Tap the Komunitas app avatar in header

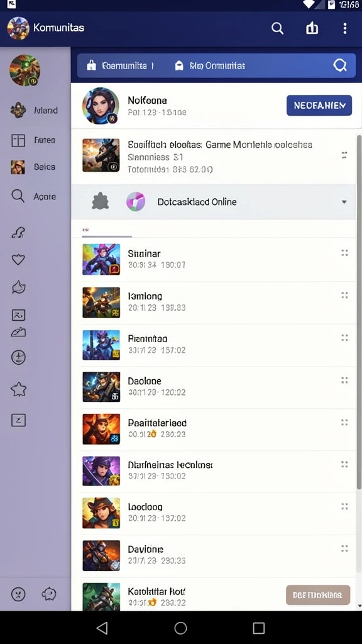point(18,28)
